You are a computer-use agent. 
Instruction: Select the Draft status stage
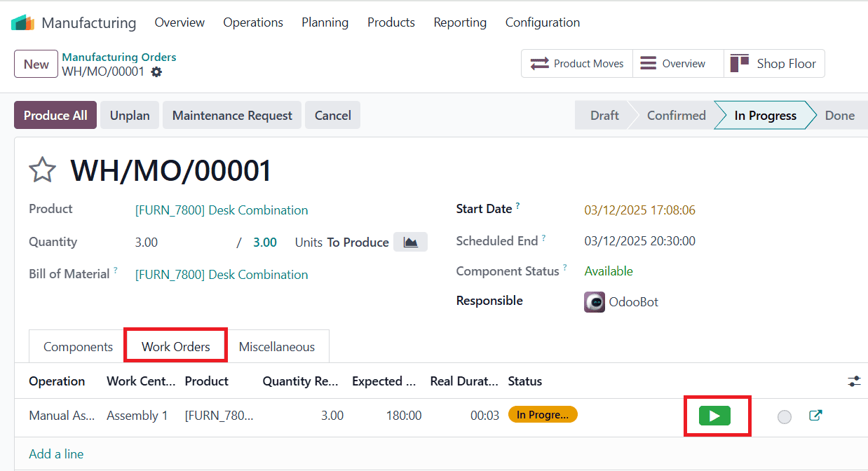tap(604, 116)
